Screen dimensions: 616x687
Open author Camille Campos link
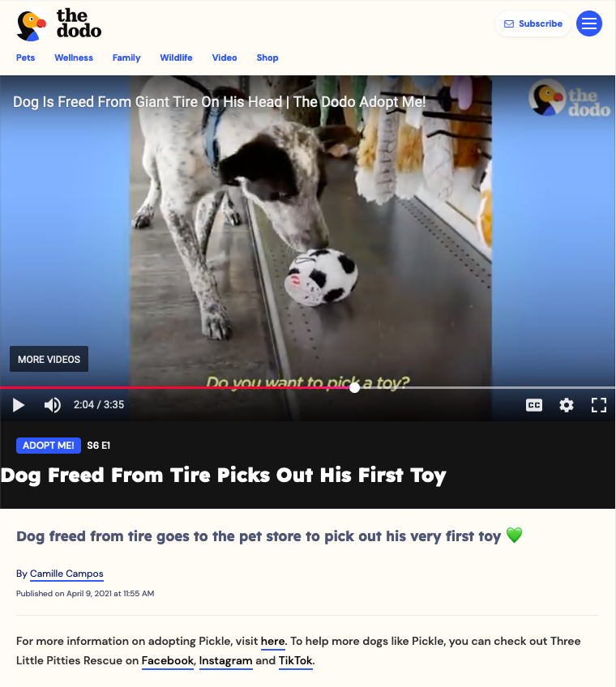coord(66,574)
